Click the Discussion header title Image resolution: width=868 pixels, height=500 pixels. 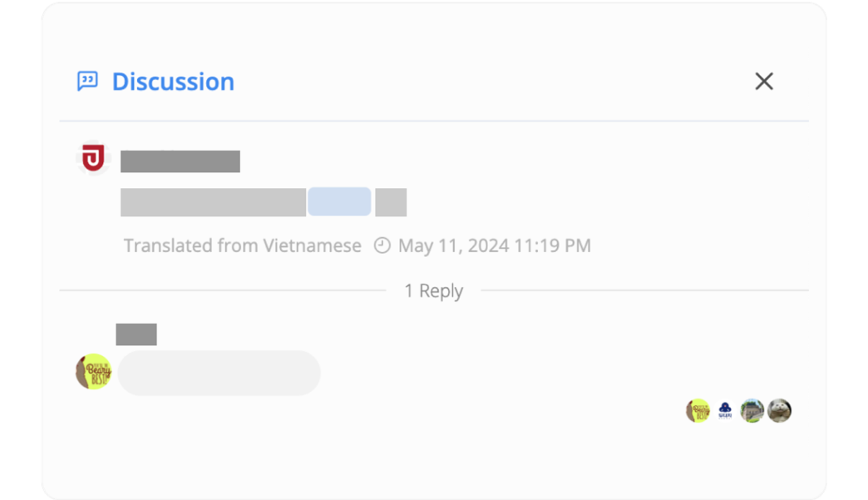pyautogui.click(x=173, y=82)
